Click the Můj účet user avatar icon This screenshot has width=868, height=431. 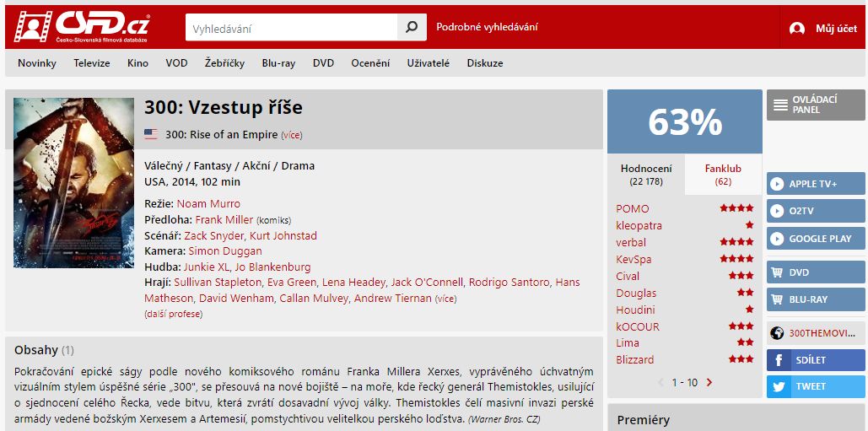click(x=796, y=29)
